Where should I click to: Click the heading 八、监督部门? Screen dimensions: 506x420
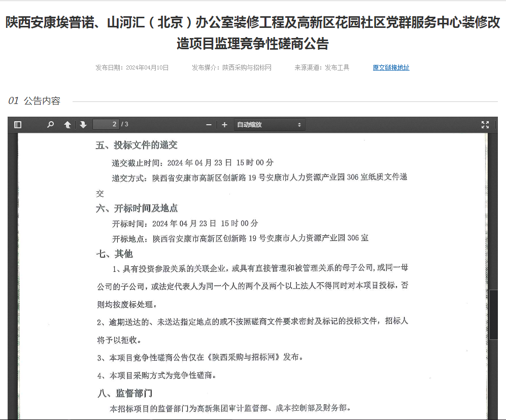125,393
